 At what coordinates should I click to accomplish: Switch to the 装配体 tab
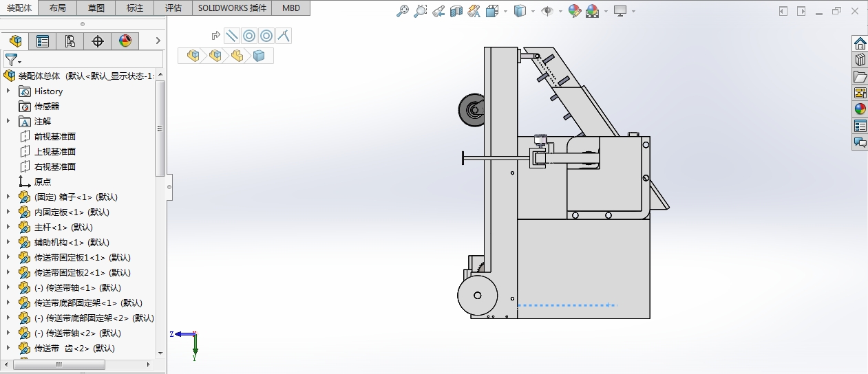[x=19, y=8]
